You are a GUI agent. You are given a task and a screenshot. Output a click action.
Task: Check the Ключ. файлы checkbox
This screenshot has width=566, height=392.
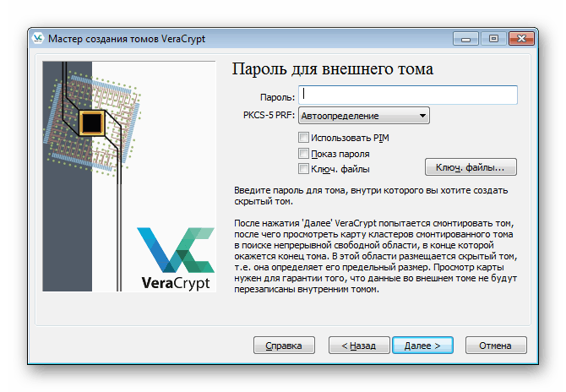[303, 169]
